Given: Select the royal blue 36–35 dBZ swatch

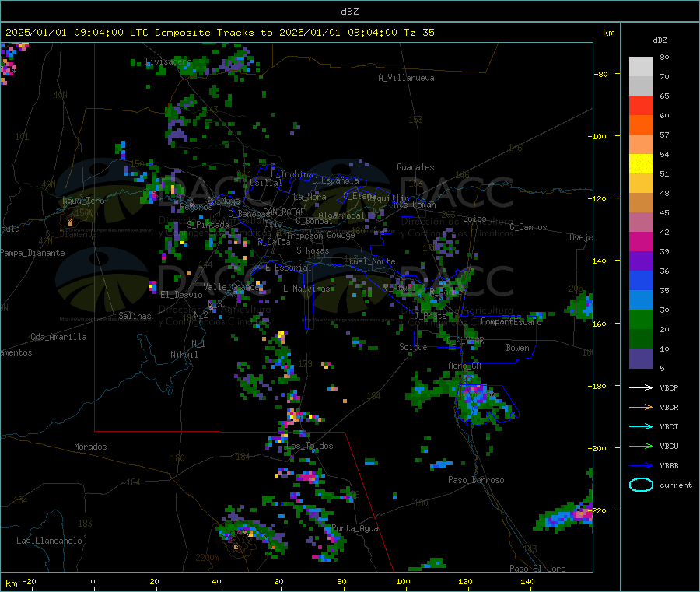Looking at the screenshot, I should (x=641, y=281).
